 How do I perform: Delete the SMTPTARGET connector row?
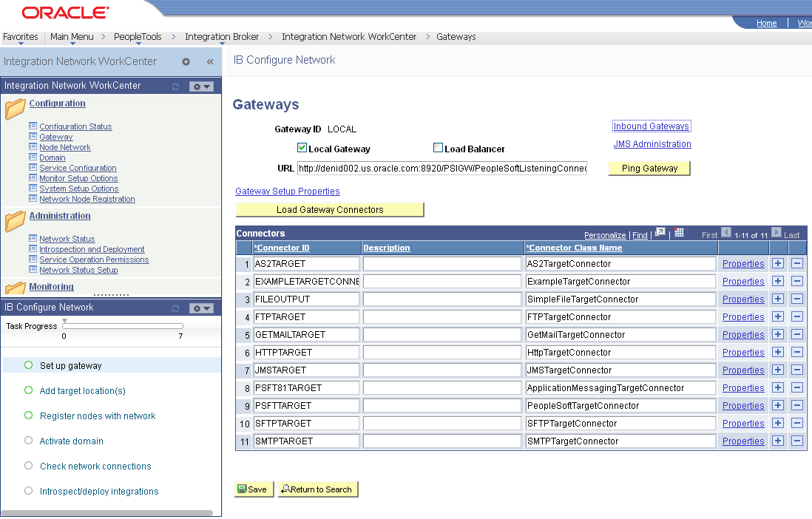[x=796, y=441]
